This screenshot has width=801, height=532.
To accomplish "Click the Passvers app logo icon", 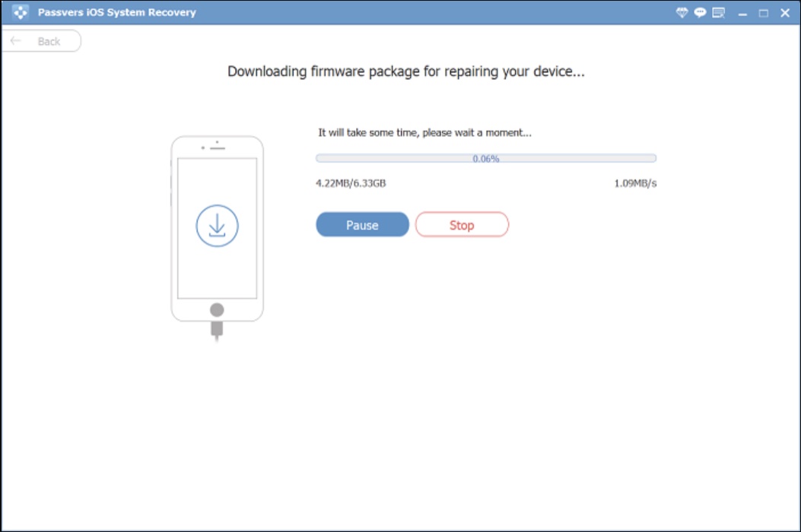I will (20, 11).
